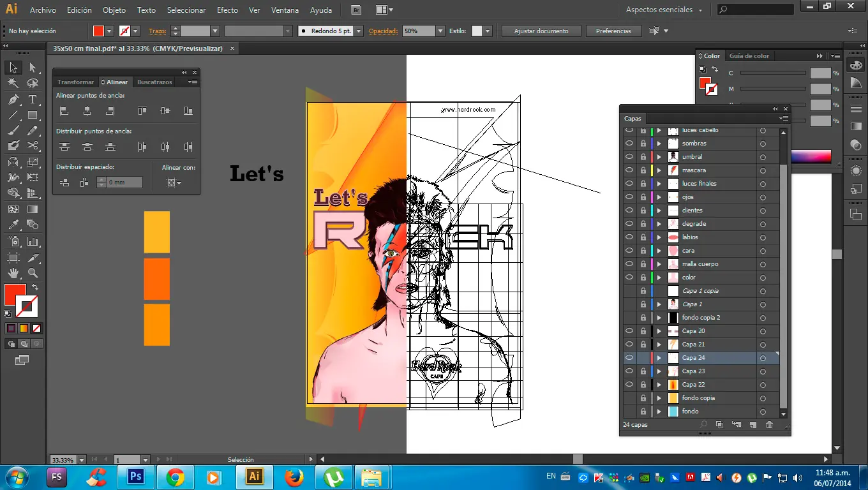Image resolution: width=868 pixels, height=490 pixels.
Task: Hide the mascara layer
Action: point(629,170)
